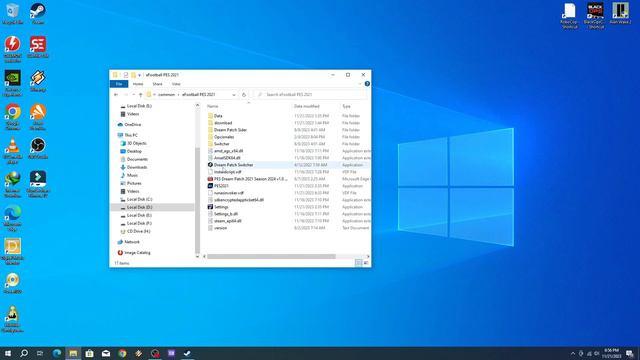Click the common breadcrumb in address bar

click(166, 95)
